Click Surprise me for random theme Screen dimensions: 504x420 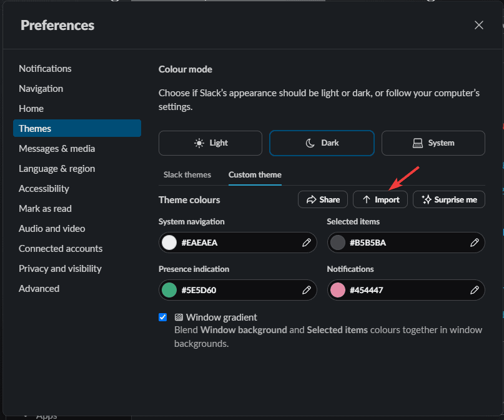tap(449, 199)
